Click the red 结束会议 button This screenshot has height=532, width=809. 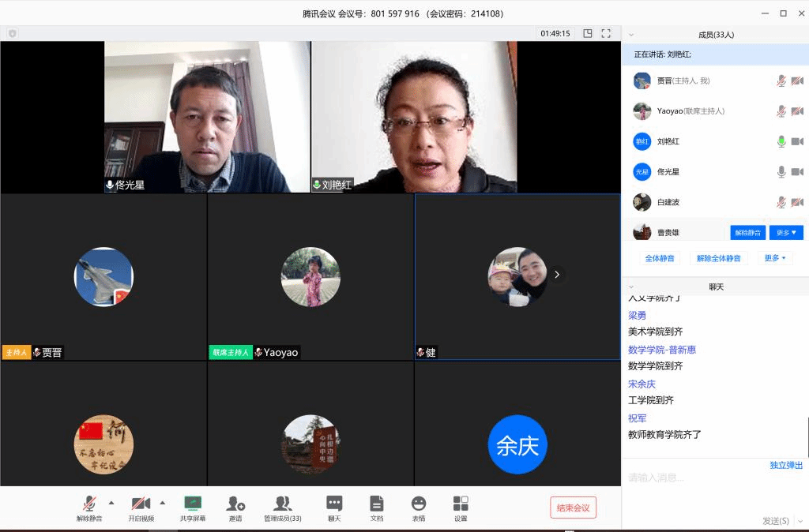click(x=573, y=508)
